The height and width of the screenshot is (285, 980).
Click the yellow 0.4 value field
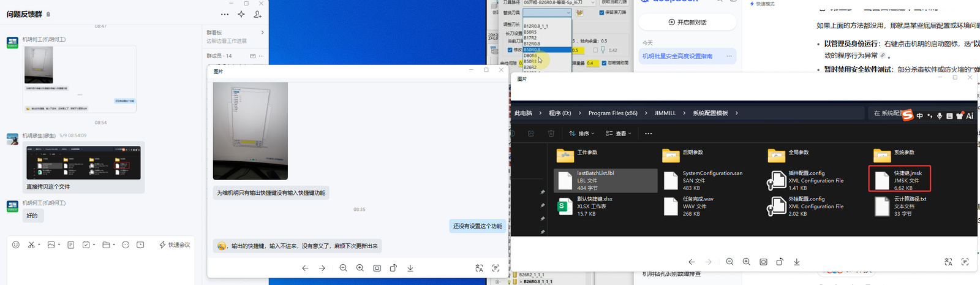tap(592, 63)
